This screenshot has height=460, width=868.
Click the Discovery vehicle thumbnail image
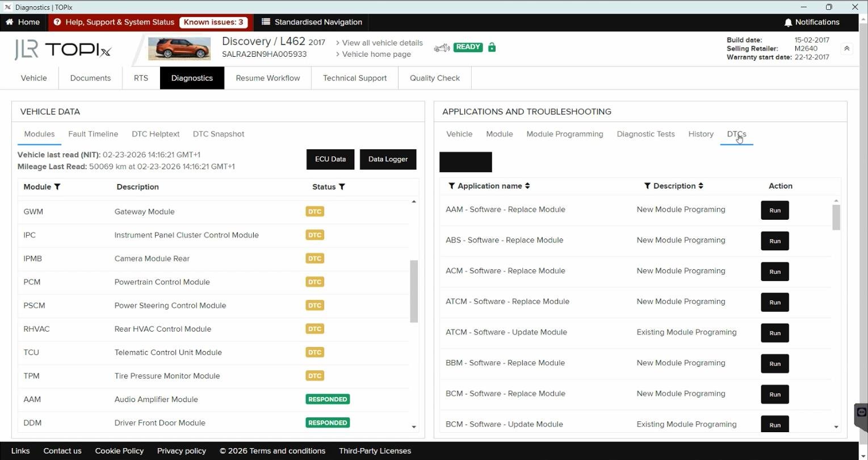[x=179, y=49]
